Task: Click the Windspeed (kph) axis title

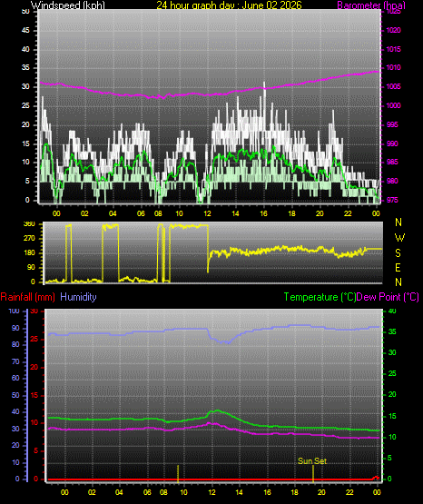Action: (68, 5)
